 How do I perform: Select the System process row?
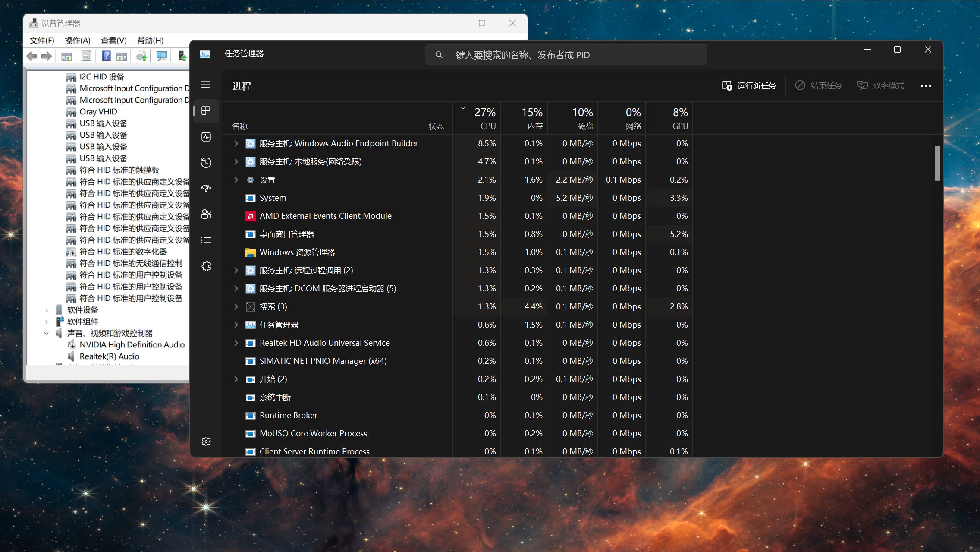[x=457, y=198]
